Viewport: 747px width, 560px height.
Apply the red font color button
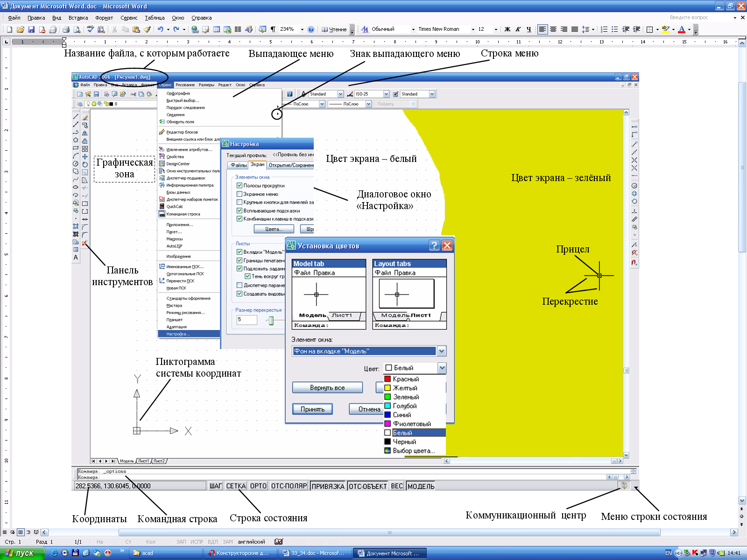[682, 29]
